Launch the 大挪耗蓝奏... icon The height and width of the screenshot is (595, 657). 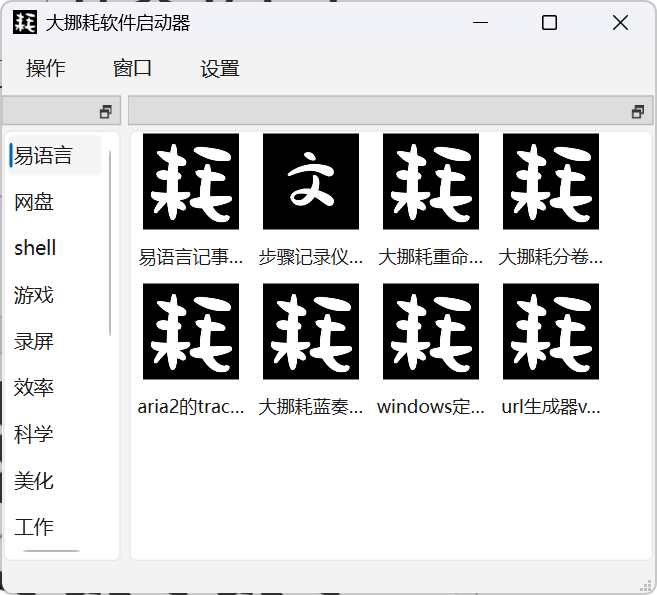[x=310, y=331]
